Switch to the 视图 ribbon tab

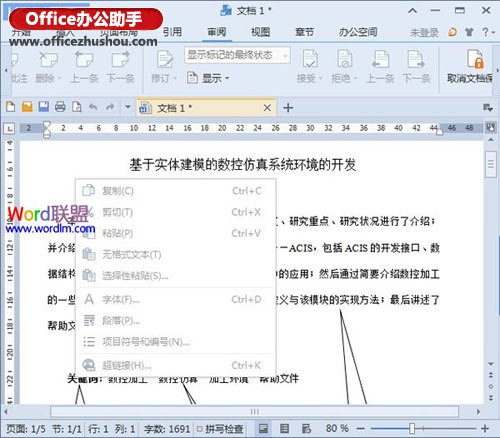point(260,32)
